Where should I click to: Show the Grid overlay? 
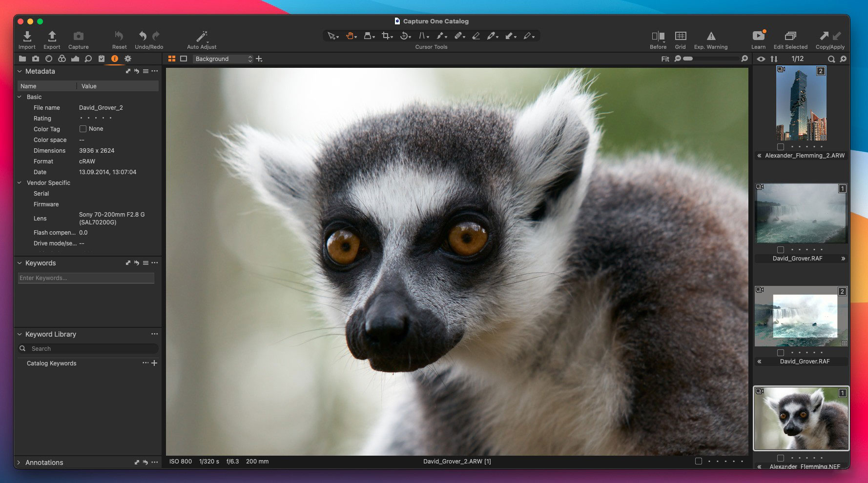point(680,36)
